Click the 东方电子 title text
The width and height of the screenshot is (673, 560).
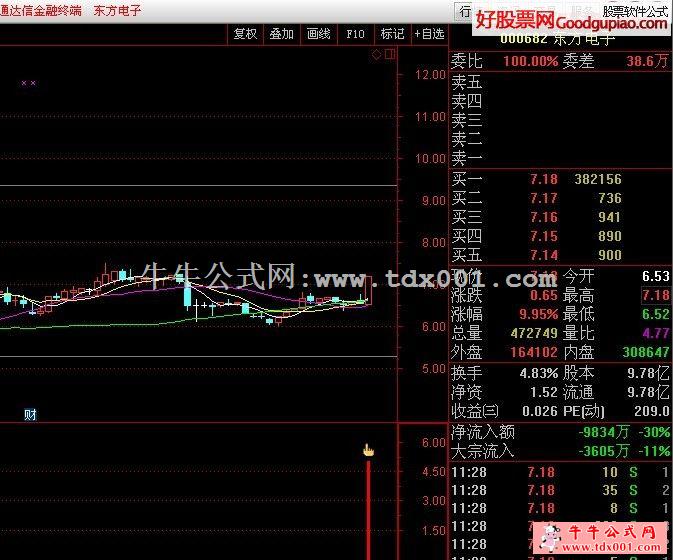(x=117, y=10)
